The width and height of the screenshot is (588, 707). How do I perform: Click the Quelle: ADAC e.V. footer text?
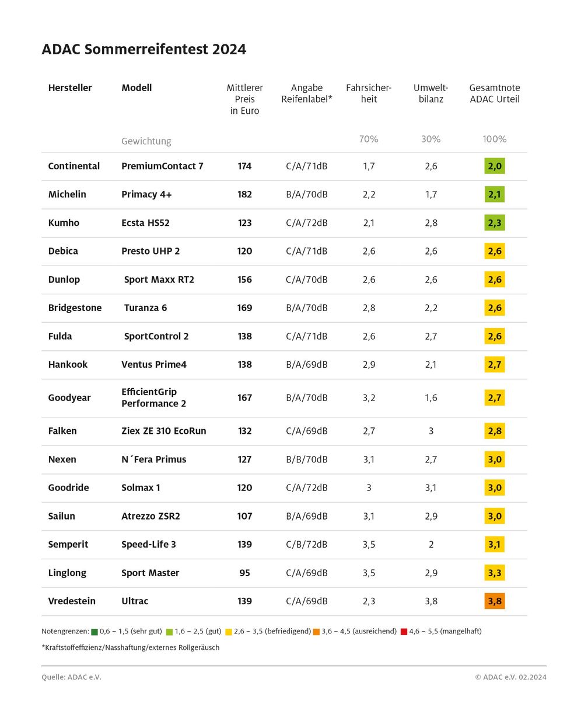67,677
